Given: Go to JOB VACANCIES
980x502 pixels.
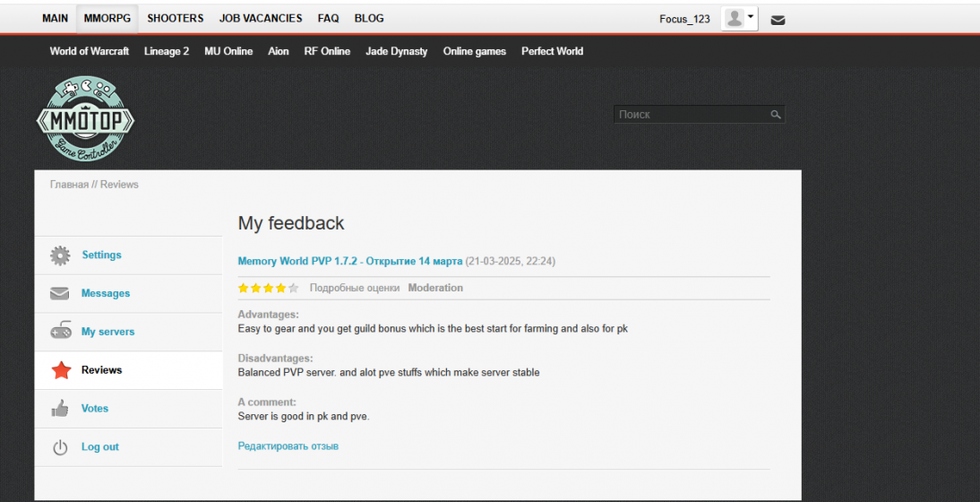Looking at the screenshot, I should click(x=261, y=19).
